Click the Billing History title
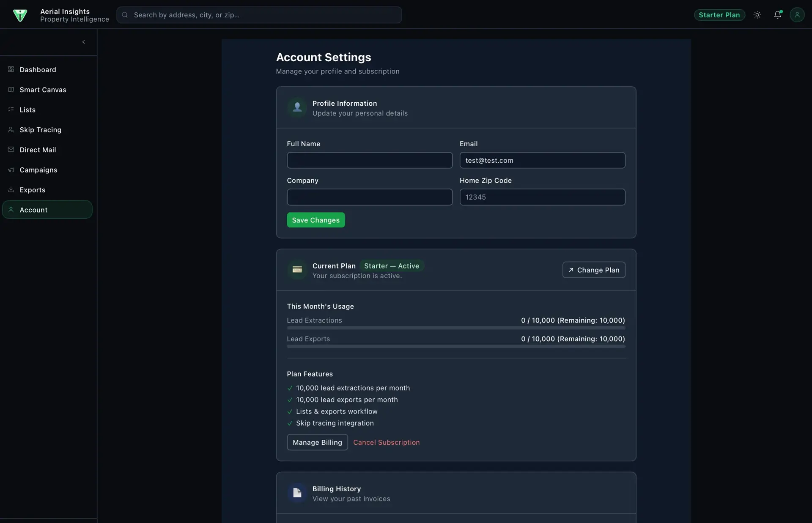This screenshot has width=812, height=523. click(x=337, y=489)
